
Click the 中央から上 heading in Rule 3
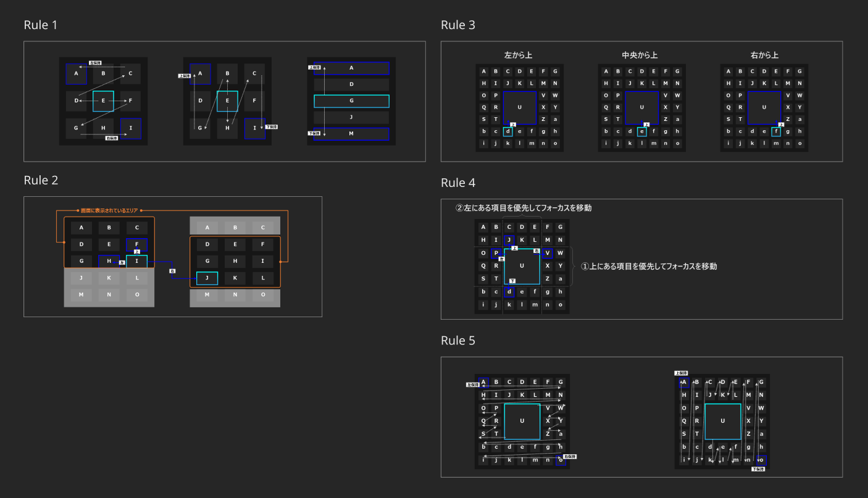click(640, 56)
